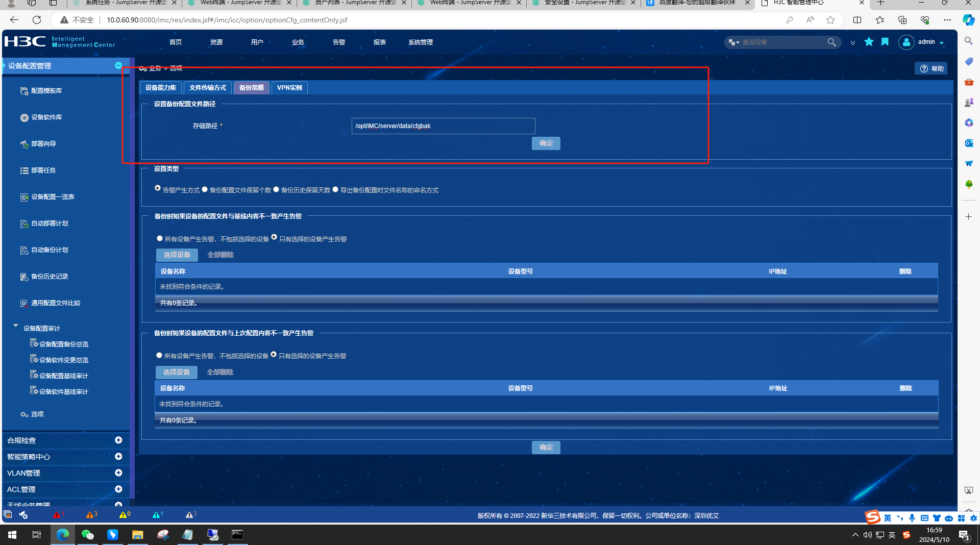Select 导出备份配置时文件名称的命名方式 radio
The width and height of the screenshot is (980, 545).
click(335, 189)
